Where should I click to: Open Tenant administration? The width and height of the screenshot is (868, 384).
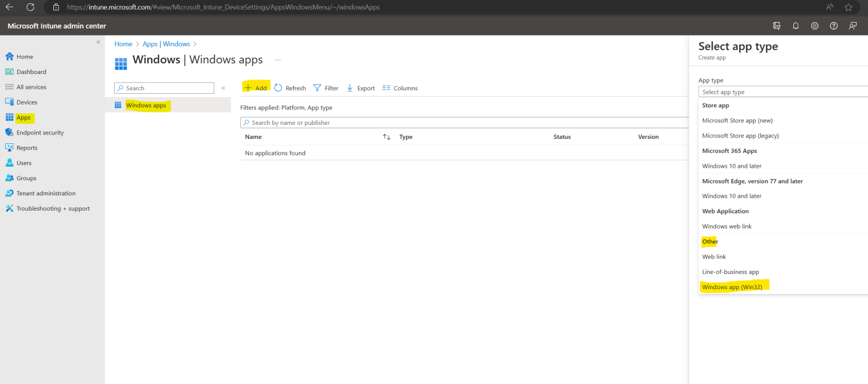(x=45, y=193)
